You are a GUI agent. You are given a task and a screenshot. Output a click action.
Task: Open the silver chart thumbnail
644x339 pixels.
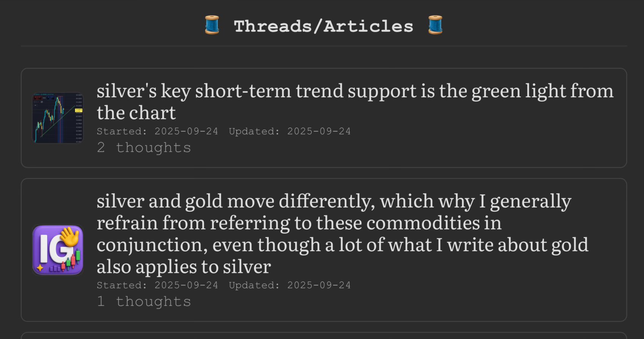(x=58, y=118)
